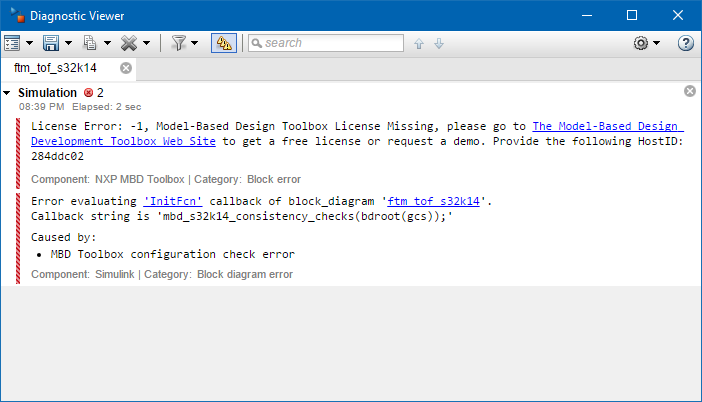Click 'Component: NXP MBD Toolbox' text
The width and height of the screenshot is (702, 402).
click(x=107, y=180)
